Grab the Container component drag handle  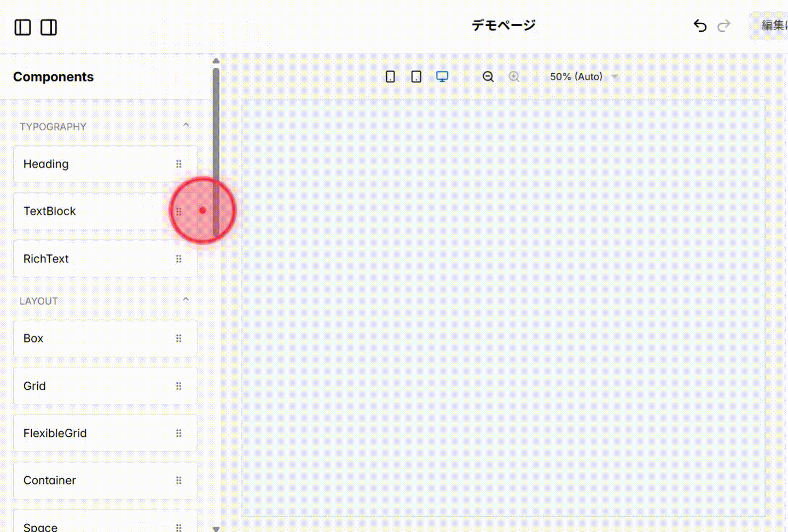pos(179,480)
